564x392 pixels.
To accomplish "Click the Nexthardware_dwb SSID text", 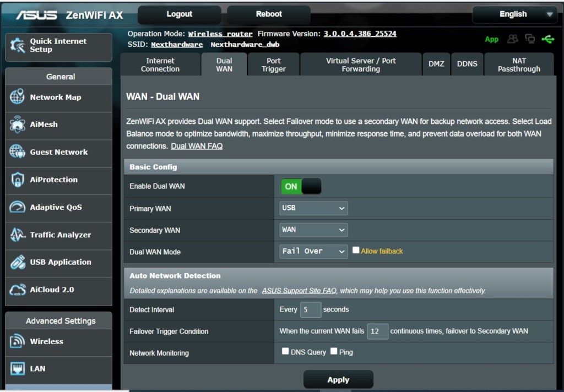I will tap(245, 45).
